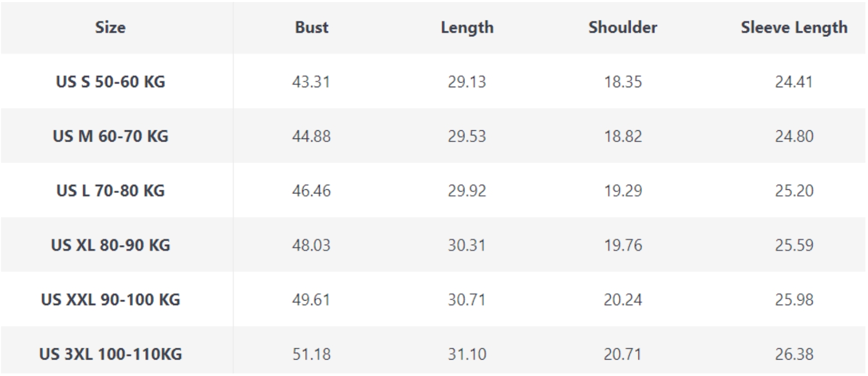Click the Shoulder column header
868x376 pixels.
[x=622, y=27]
